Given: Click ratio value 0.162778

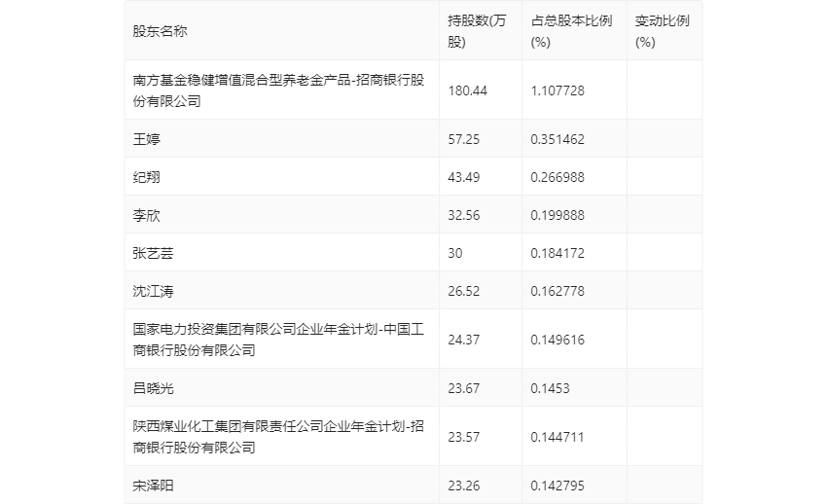Looking at the screenshot, I should (x=557, y=291).
